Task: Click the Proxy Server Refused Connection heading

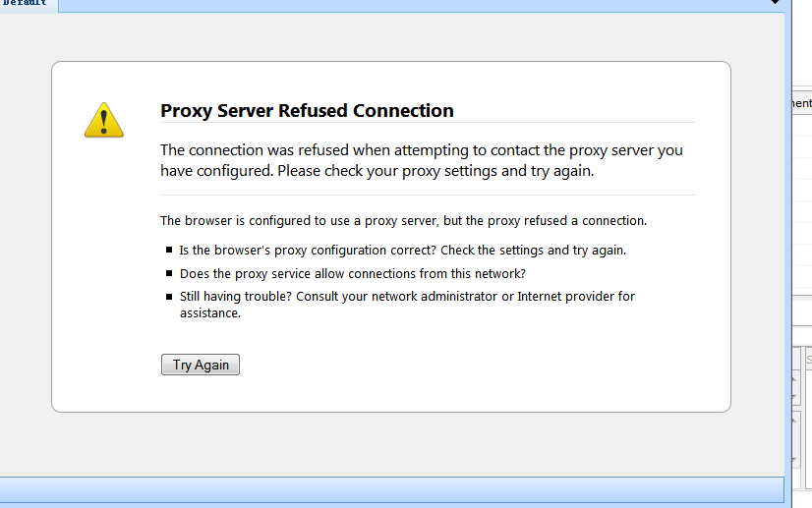Action: [307, 110]
